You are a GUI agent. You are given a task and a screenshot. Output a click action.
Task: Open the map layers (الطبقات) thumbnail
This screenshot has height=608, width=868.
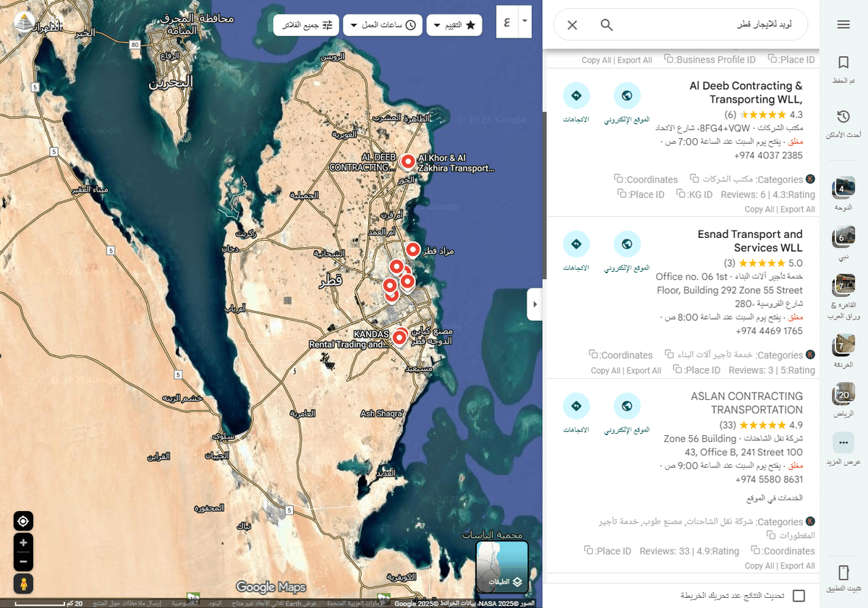(x=502, y=567)
